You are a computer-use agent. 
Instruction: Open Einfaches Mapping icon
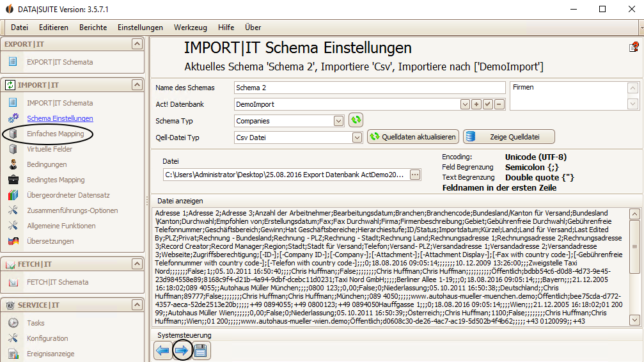[13, 134]
